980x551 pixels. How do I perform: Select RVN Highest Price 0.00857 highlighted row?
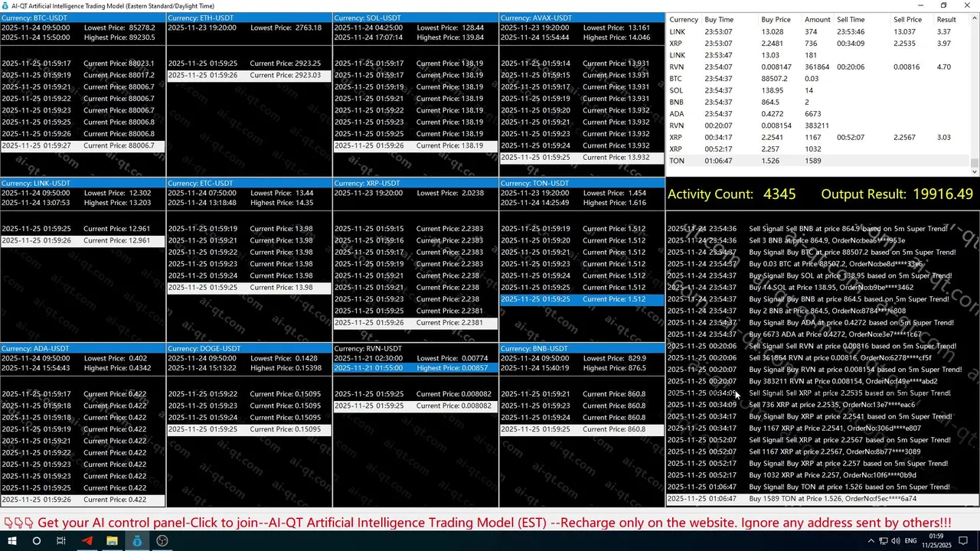pyautogui.click(x=416, y=368)
